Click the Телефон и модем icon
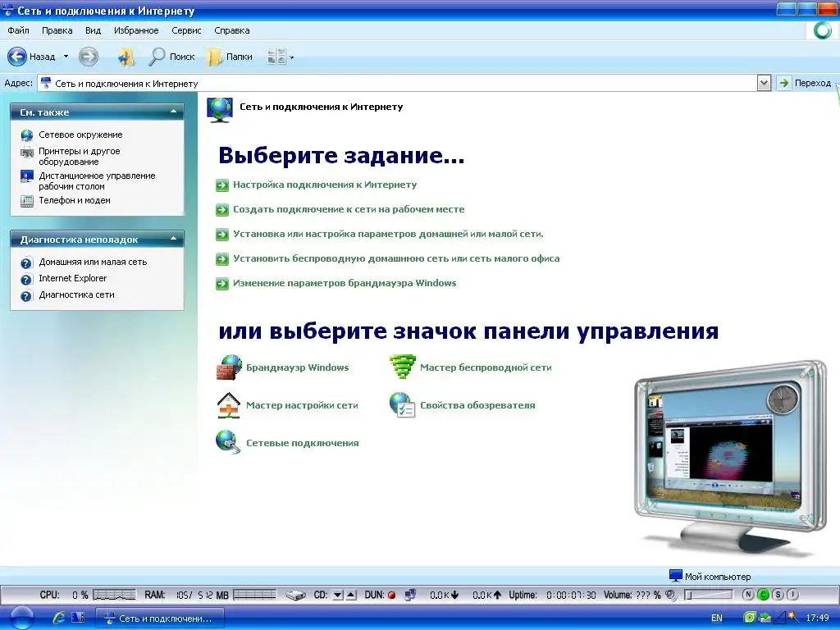The height and width of the screenshot is (630, 840). pyautogui.click(x=27, y=202)
